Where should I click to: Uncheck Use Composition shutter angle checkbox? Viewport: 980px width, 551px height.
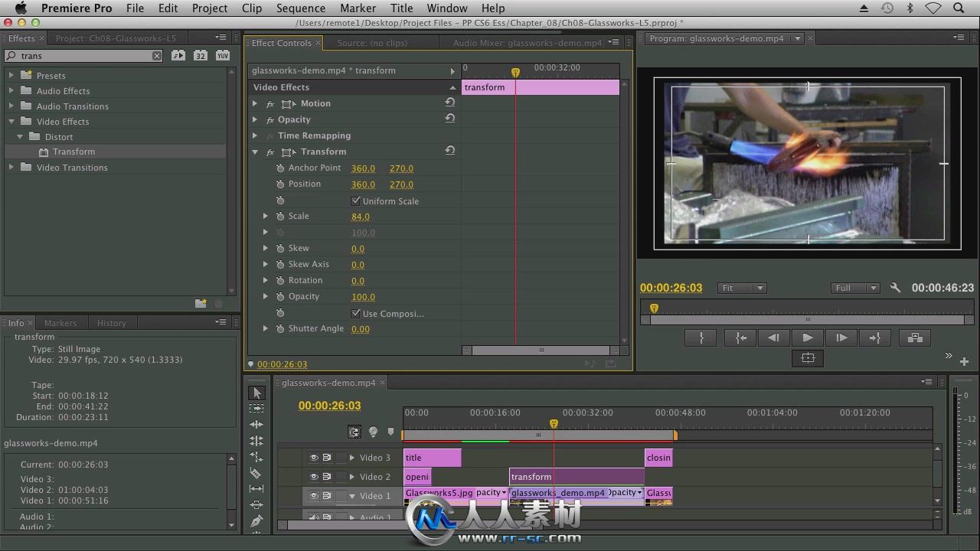click(356, 313)
